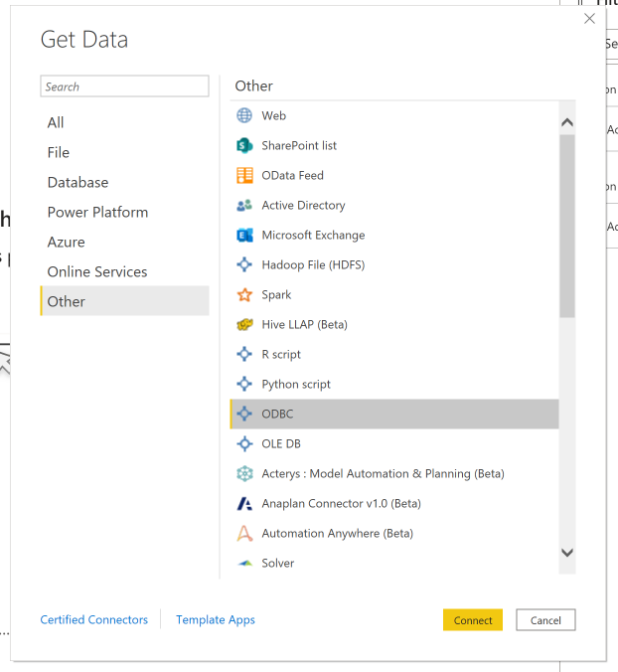Click the OLE DB connector icon

(x=244, y=443)
